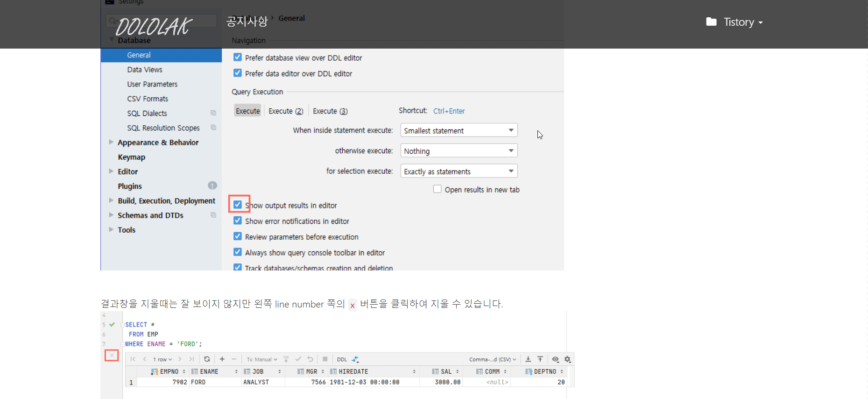
Task: Open Tx: Manual transaction mode dropdown
Action: click(262, 359)
